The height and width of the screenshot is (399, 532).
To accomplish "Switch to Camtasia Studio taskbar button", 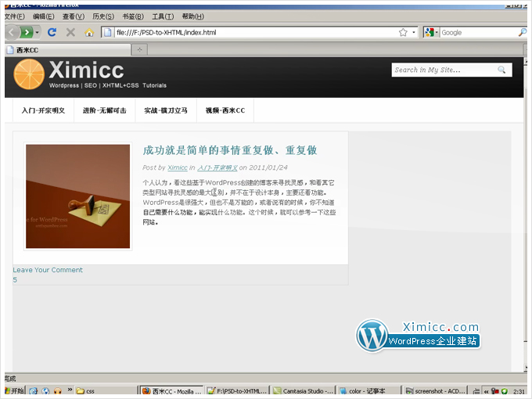I will point(303,391).
